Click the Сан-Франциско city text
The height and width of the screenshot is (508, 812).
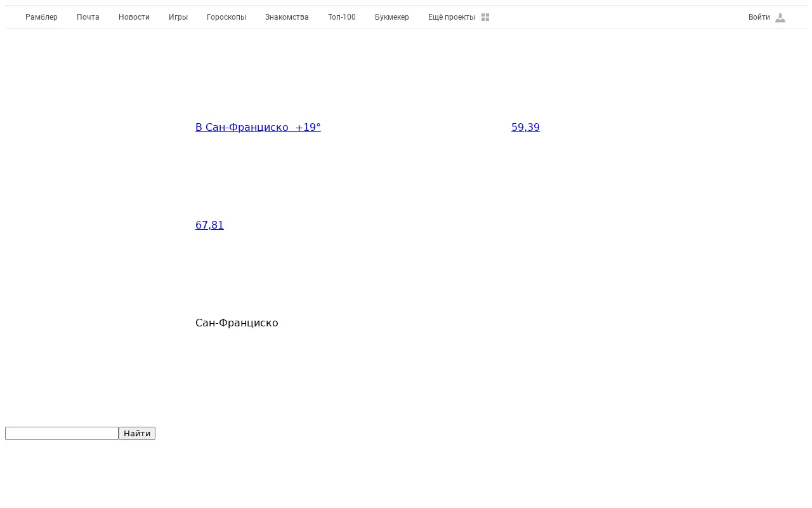pos(237,323)
